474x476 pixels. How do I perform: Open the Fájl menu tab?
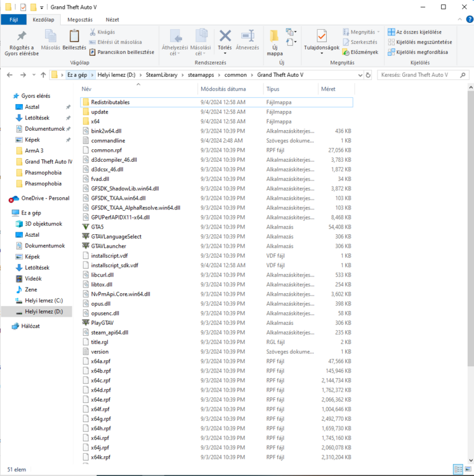pos(14,20)
